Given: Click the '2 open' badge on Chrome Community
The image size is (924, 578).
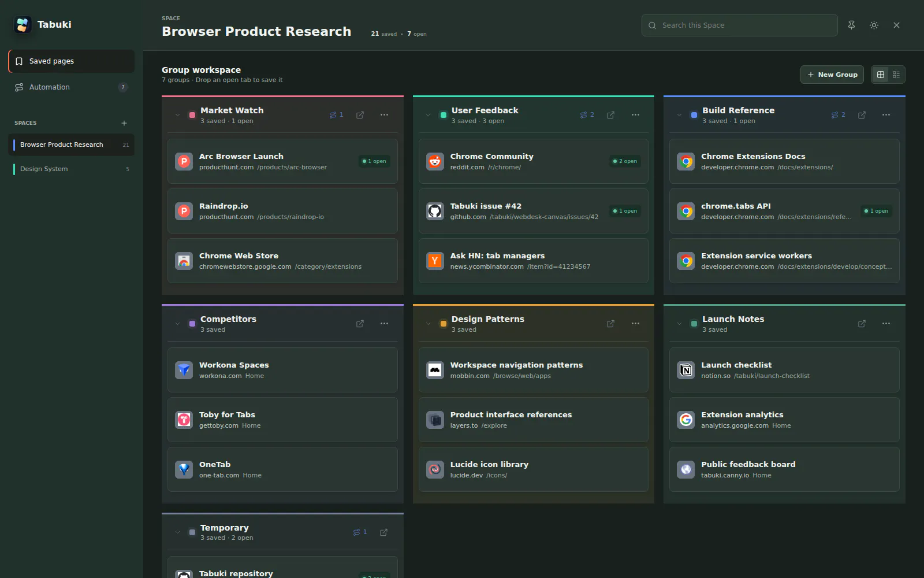Looking at the screenshot, I should coord(625,161).
